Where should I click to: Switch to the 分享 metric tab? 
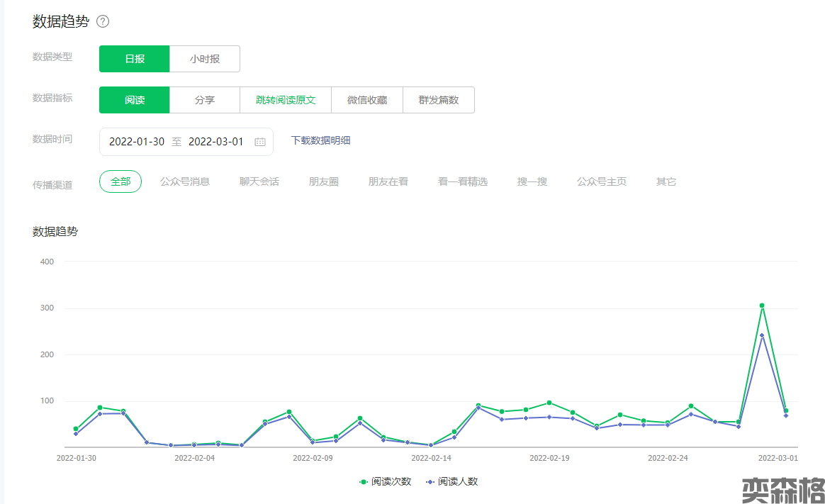(x=205, y=100)
